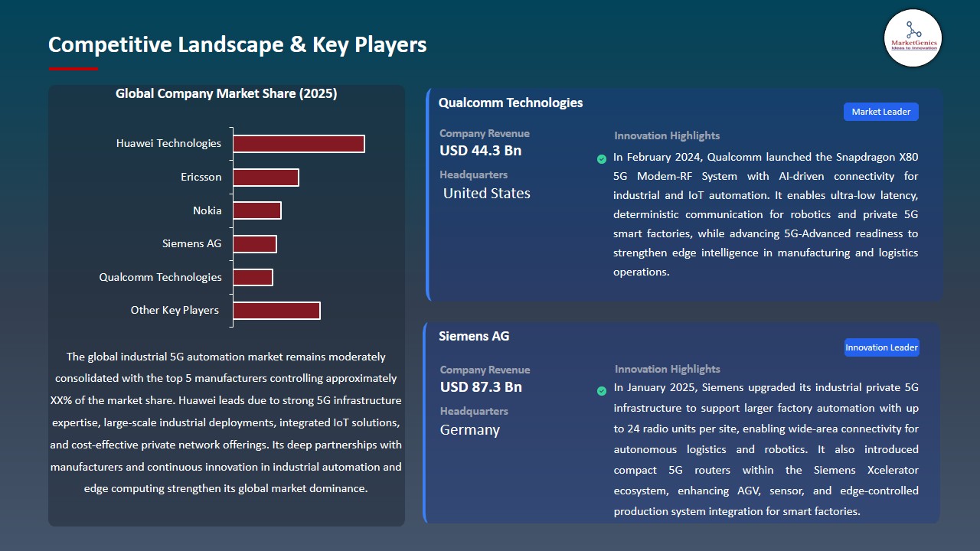Screen dimensions: 980x551
Task: Click the green checkmark beside Qualcomm highlights
Action: (x=602, y=159)
